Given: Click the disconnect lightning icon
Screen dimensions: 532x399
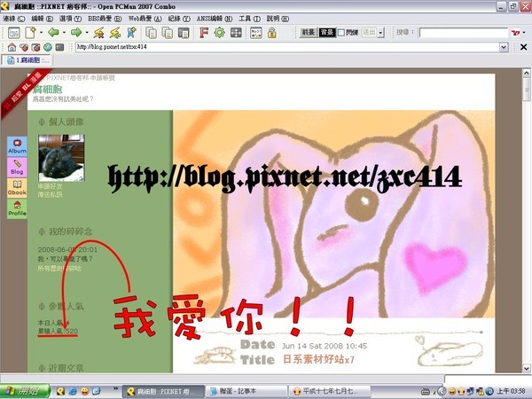Looking at the screenshot, I should (98, 33).
